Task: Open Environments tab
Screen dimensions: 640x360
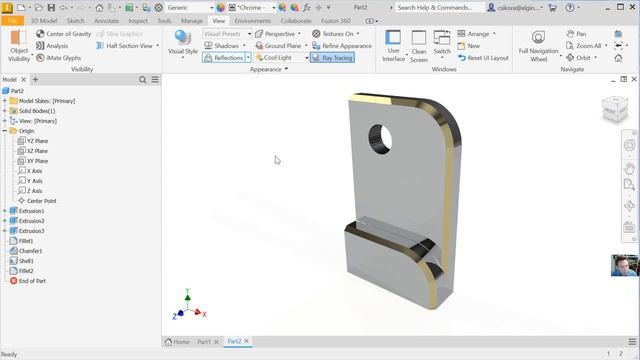Action: tap(253, 20)
